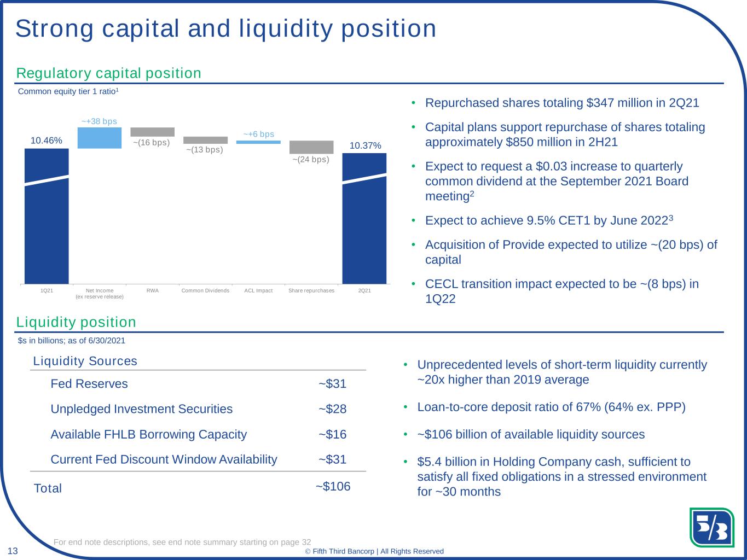The width and height of the screenshot is (747, 560).
Task: Click the Regulatory capital position heading
Action: [109, 73]
